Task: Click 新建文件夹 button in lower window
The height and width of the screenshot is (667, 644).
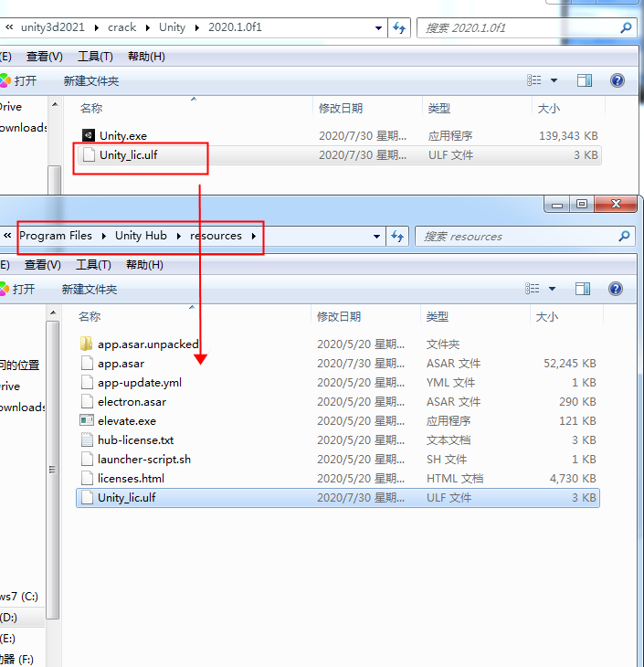Action: pyautogui.click(x=90, y=289)
